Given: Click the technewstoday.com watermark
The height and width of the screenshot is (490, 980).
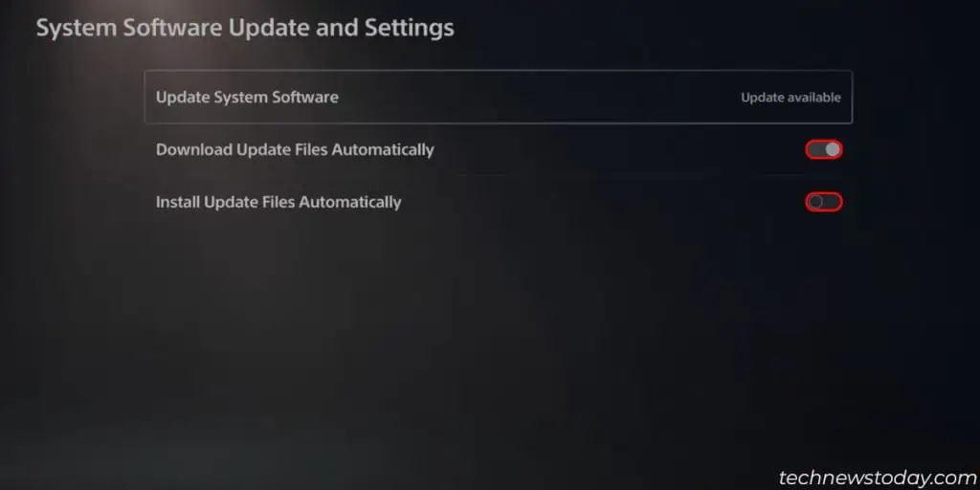Looking at the screenshot, I should point(879,479).
